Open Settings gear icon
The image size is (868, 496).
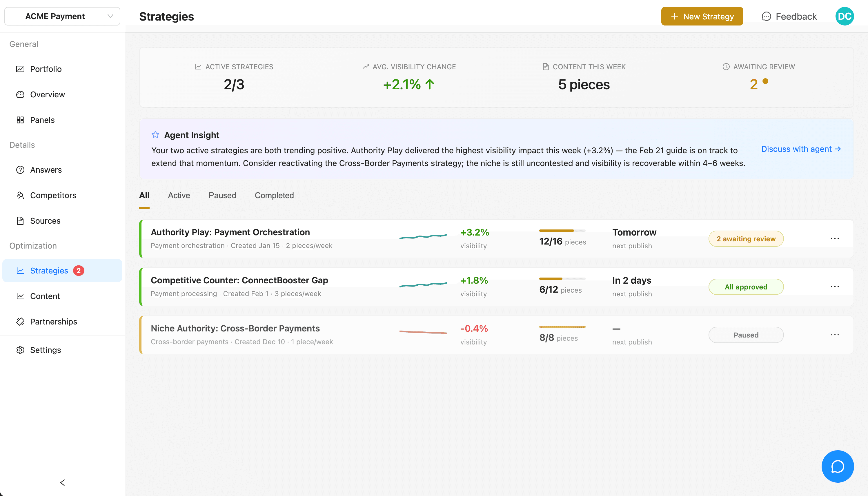click(20, 350)
